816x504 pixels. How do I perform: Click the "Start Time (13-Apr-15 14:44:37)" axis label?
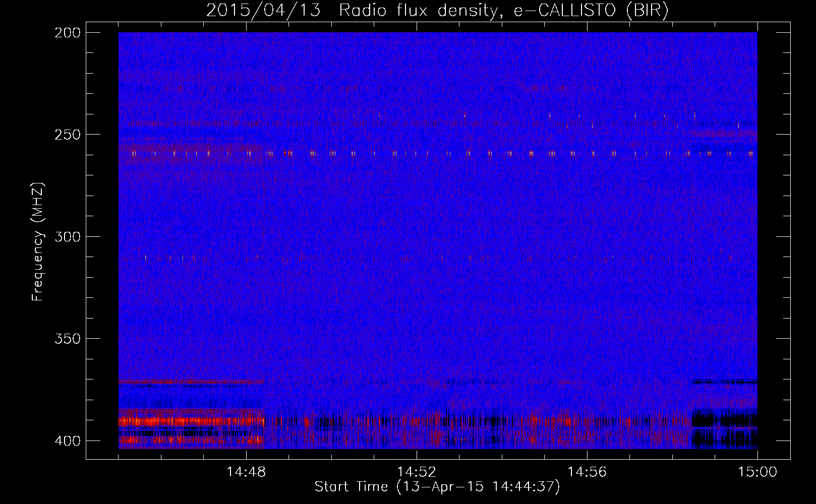click(x=437, y=487)
